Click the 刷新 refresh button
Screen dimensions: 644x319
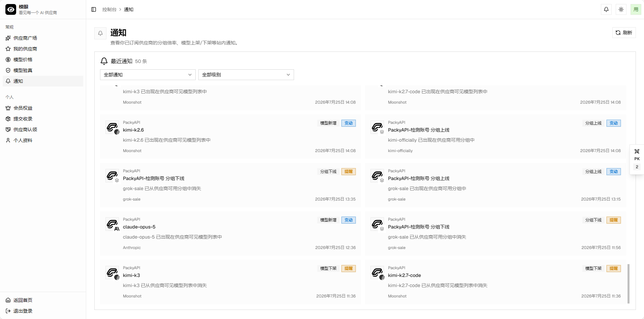(624, 33)
